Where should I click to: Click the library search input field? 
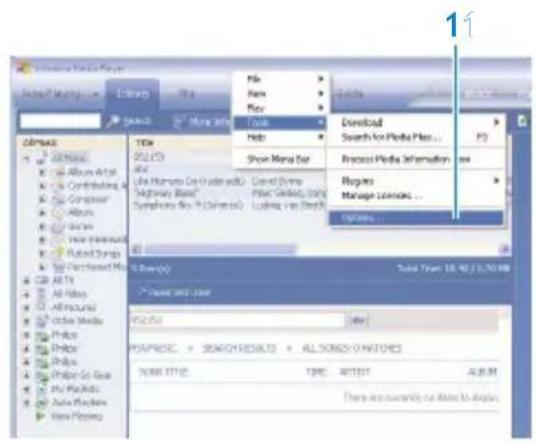click(60, 121)
